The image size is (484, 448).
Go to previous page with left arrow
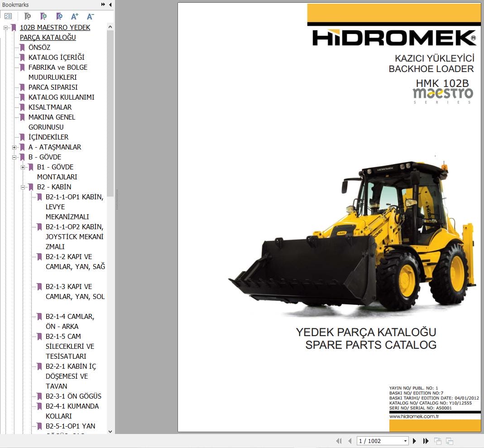pos(350,440)
